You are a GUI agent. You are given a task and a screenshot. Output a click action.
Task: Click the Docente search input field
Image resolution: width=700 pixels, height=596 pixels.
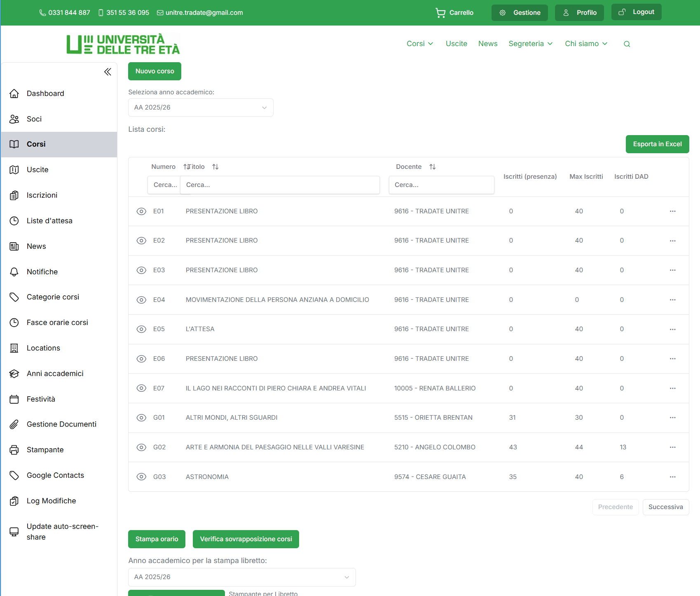pyautogui.click(x=441, y=185)
